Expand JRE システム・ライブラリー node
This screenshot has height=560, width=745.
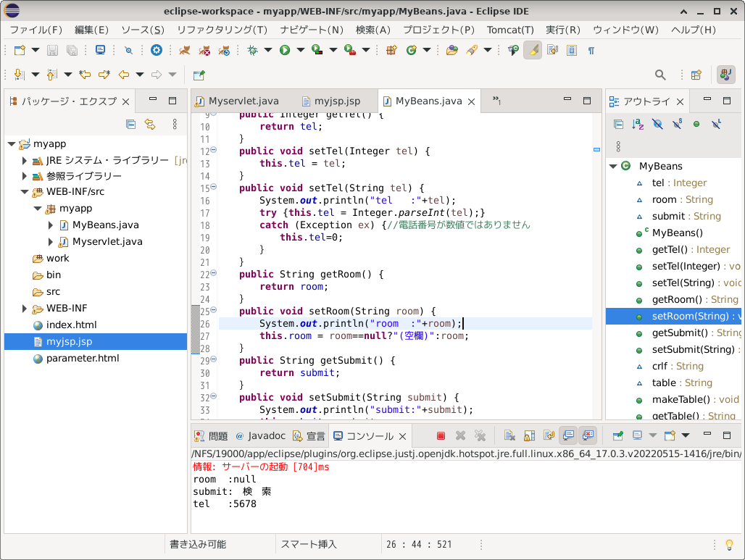click(25, 161)
